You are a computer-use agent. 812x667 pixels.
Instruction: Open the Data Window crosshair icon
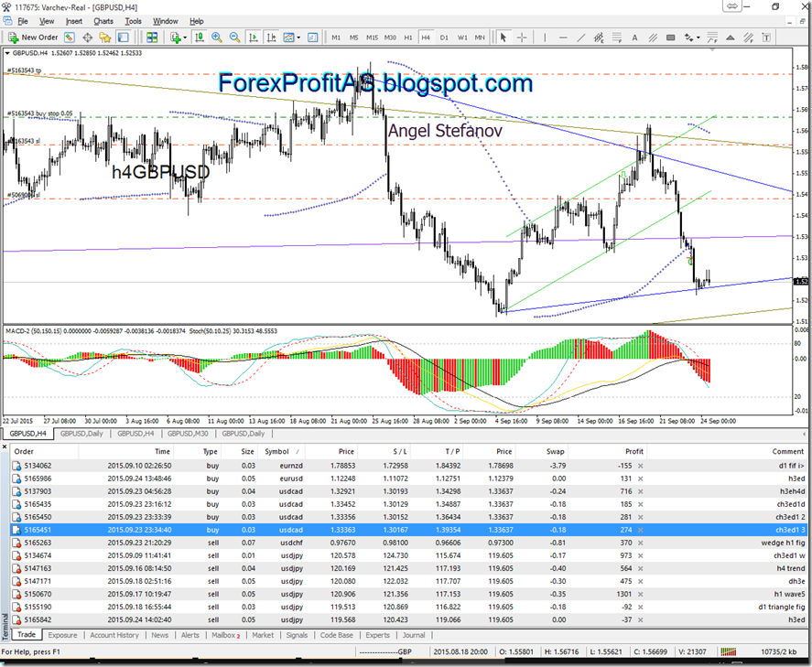[88, 38]
